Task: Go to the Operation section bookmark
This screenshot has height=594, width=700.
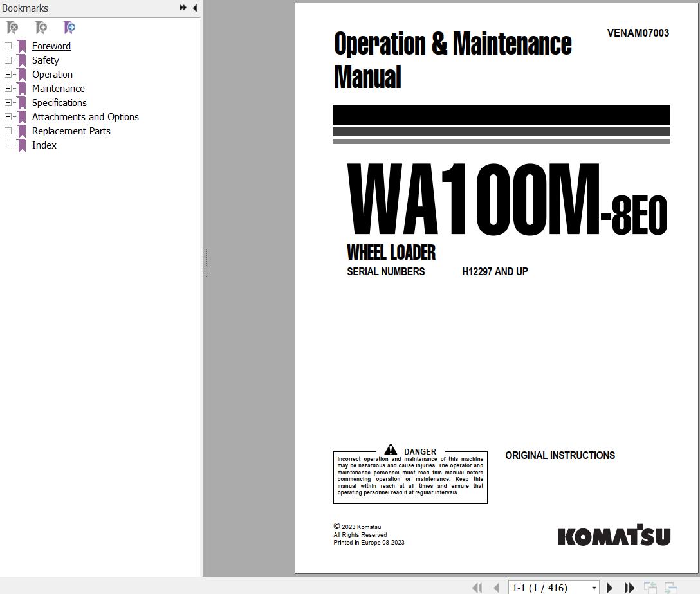Action: [x=52, y=75]
